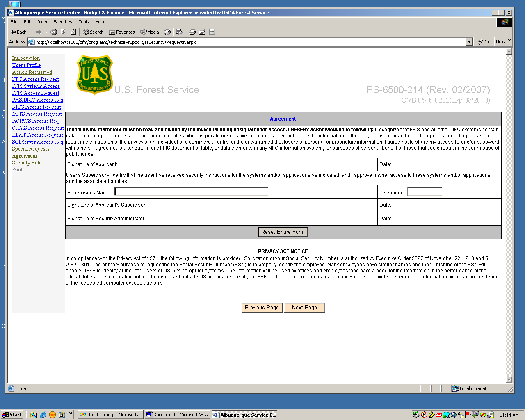
Task: Click the vertical scrollbar up arrow
Action: 509,51
